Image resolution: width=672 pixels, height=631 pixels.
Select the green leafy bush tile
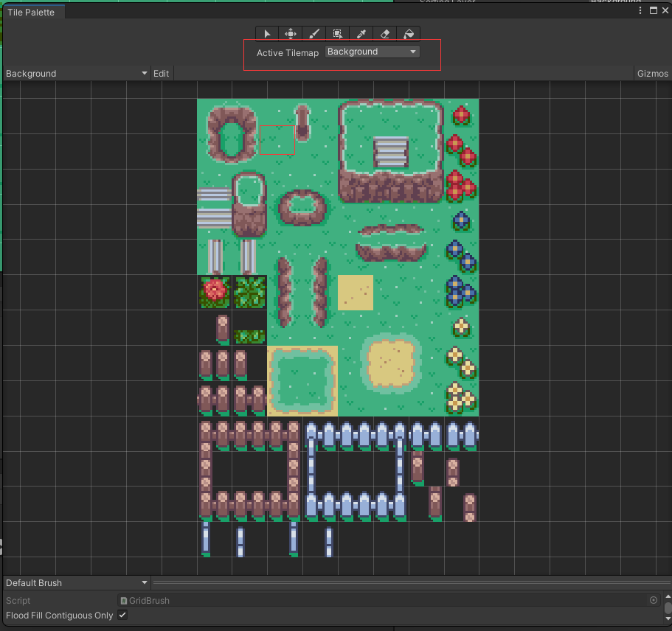coord(250,293)
